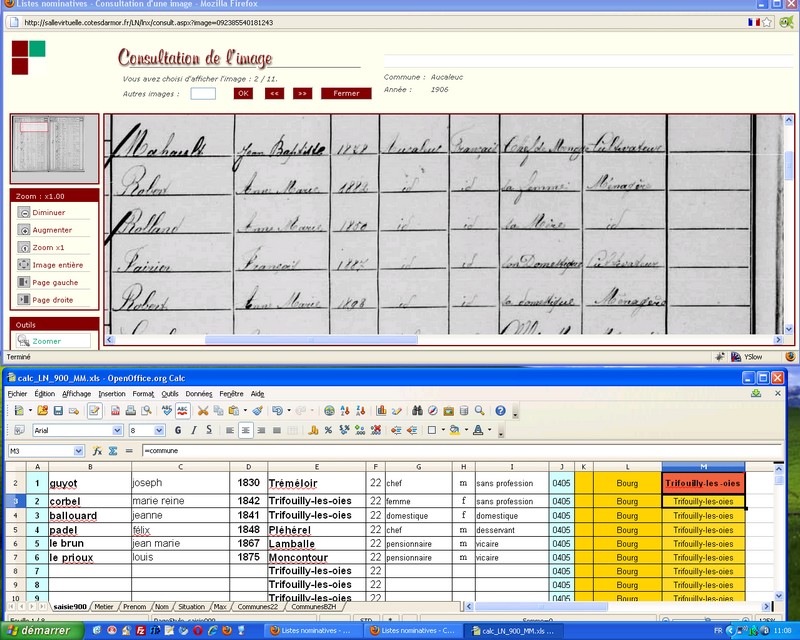Screen dimensions: 800x640
Task: Click the Diminuer zoom-out icon
Action: 24,213
